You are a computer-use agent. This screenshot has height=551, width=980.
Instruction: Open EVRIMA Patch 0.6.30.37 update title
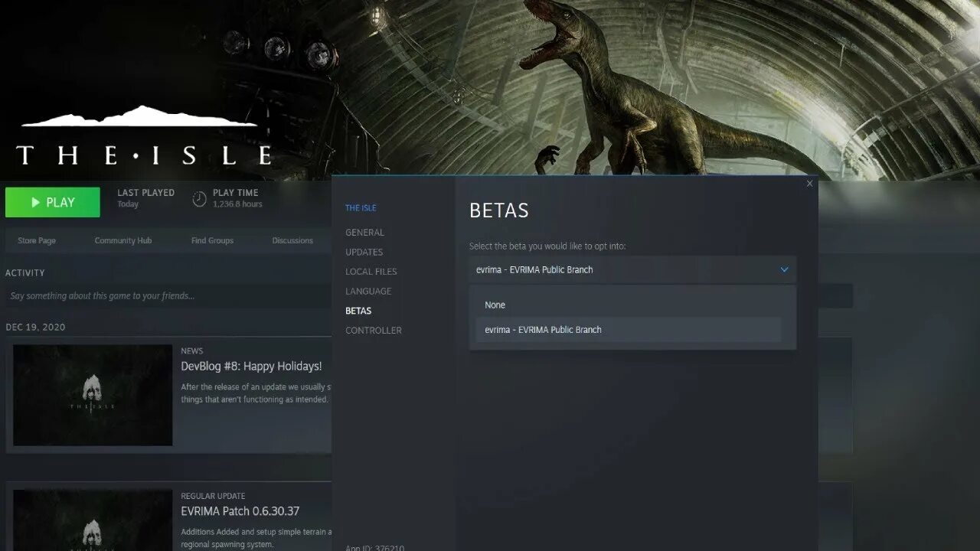(240, 511)
